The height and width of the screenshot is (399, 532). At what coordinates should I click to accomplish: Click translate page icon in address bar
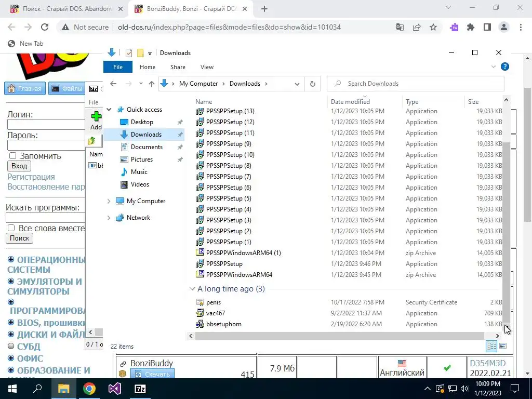[400, 27]
